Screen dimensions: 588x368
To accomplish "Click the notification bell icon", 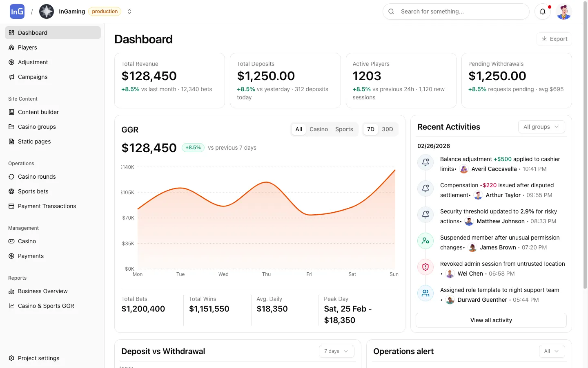I will pos(542,11).
